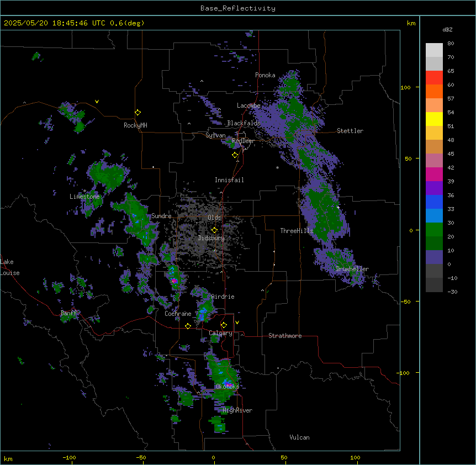
Task: Click the yellow diamond marker below RedDeer
Action: (235, 155)
